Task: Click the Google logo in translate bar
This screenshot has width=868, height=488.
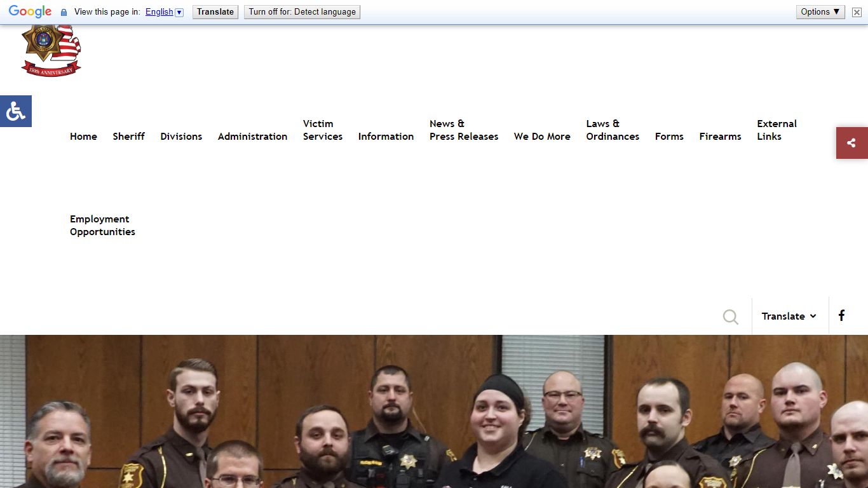Action: (x=30, y=12)
